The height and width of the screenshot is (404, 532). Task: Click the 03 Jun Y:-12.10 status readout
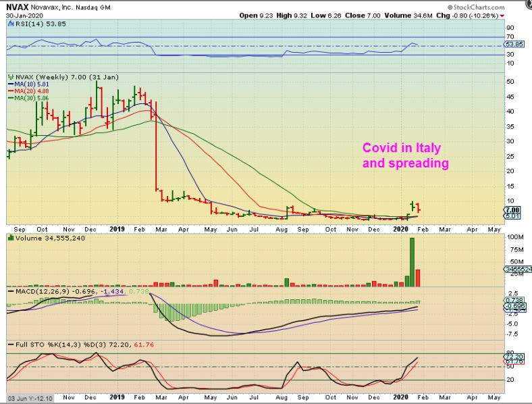[x=30, y=399]
